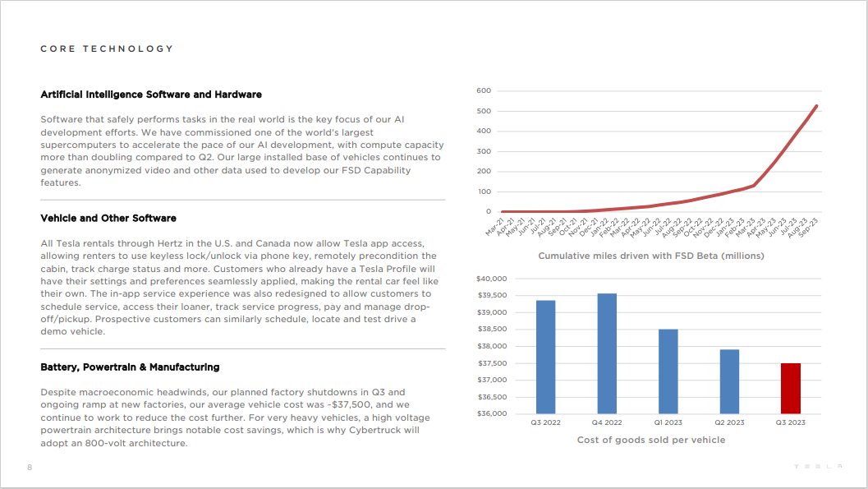
Task: Click the Cumulative miles driven chart caption
Action: (x=650, y=256)
